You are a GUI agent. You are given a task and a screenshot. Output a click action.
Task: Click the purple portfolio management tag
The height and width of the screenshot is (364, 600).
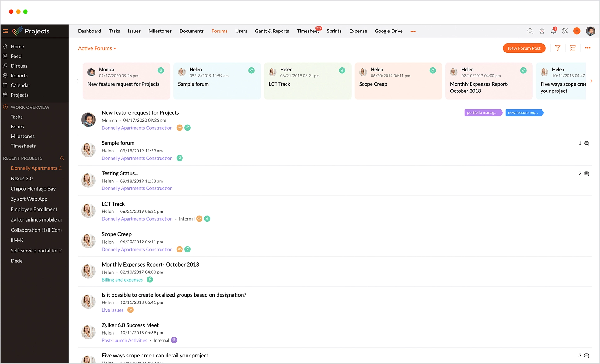[x=482, y=112]
